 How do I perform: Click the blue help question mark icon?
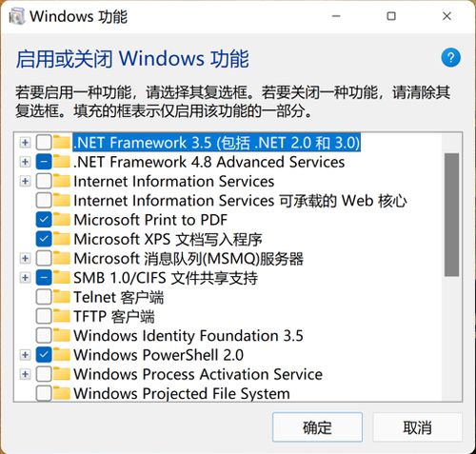tap(450, 57)
